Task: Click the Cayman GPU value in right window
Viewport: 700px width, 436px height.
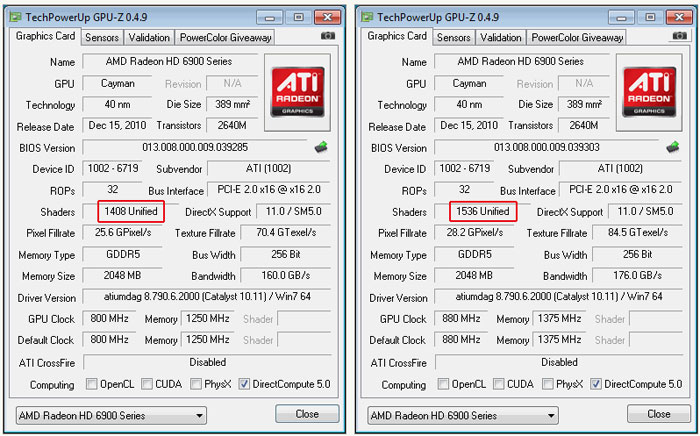Action: coord(469,83)
